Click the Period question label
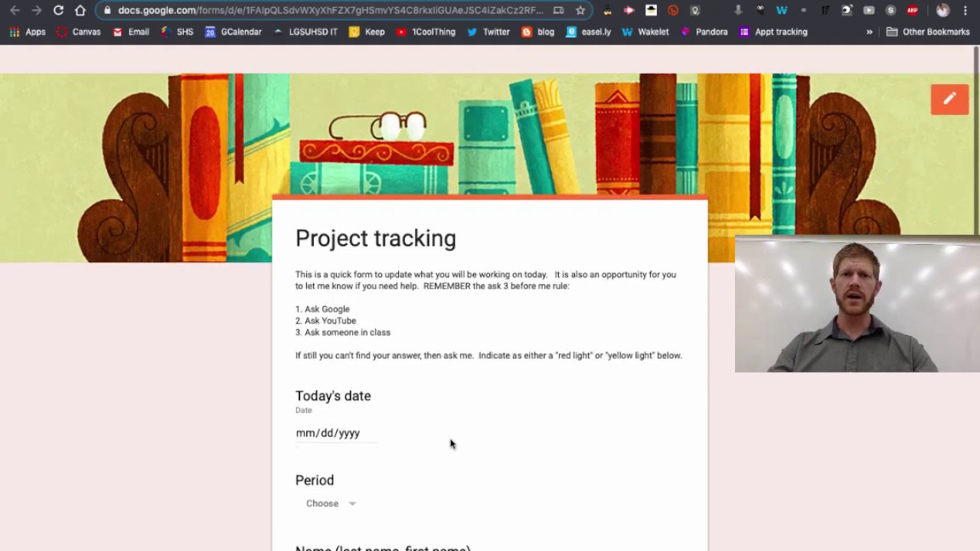The height and width of the screenshot is (551, 980). pyautogui.click(x=315, y=481)
